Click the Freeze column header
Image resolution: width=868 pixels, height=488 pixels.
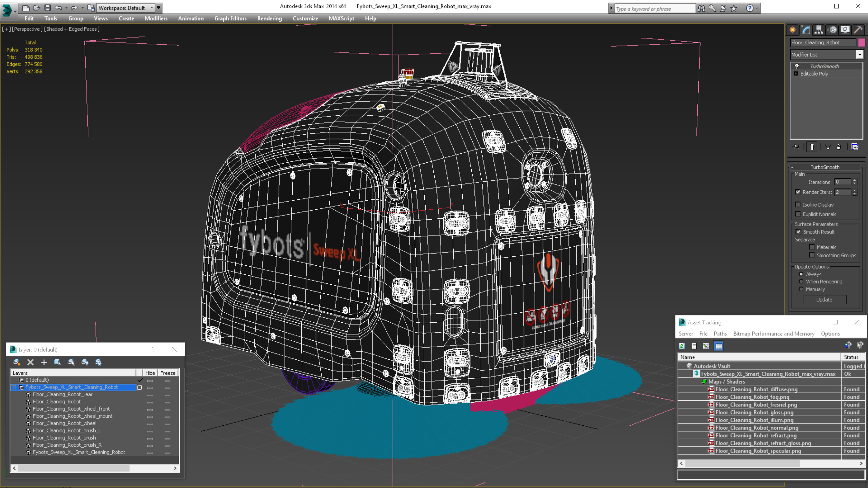point(168,373)
